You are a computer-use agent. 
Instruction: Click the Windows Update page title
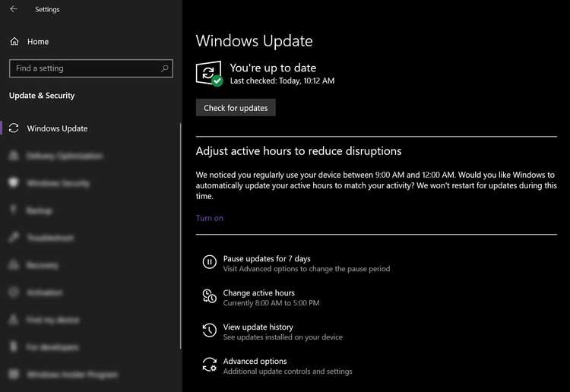pos(254,41)
